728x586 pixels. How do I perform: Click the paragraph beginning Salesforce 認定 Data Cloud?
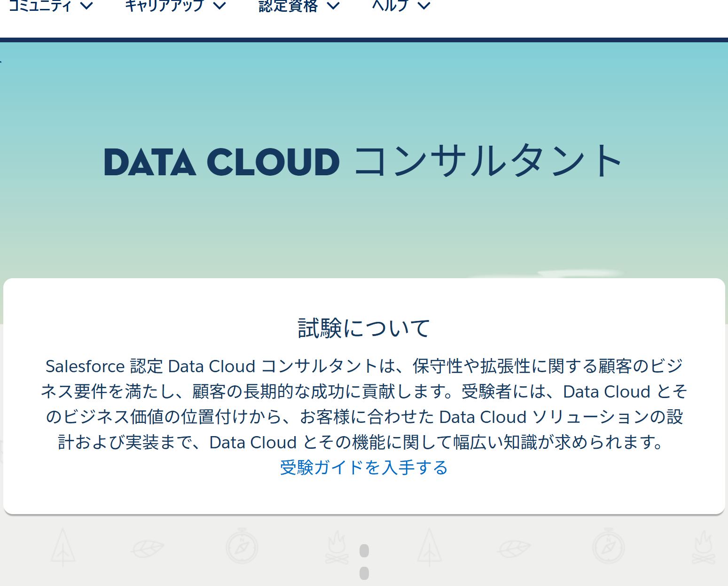[x=364, y=404]
